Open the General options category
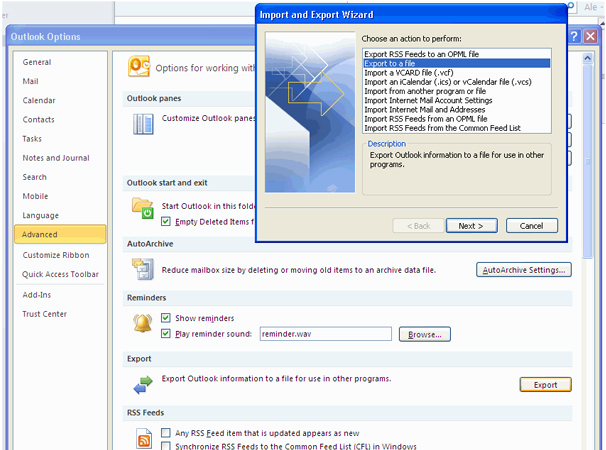606x450 pixels. (x=37, y=62)
